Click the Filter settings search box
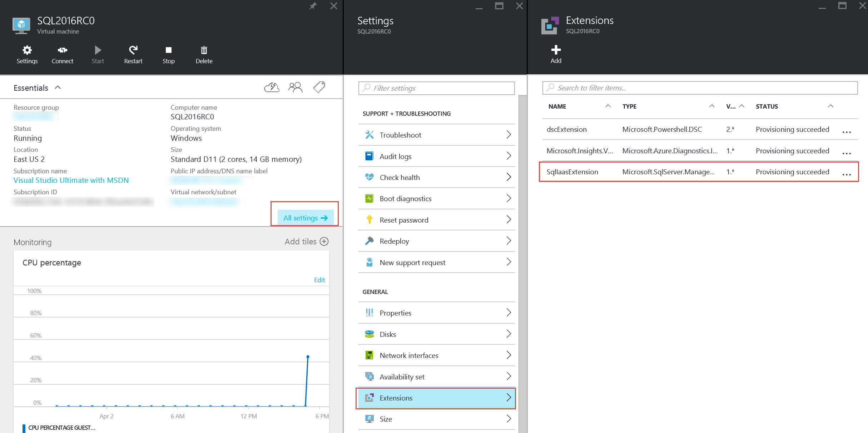Image resolution: width=868 pixels, height=433 pixels. tap(436, 88)
